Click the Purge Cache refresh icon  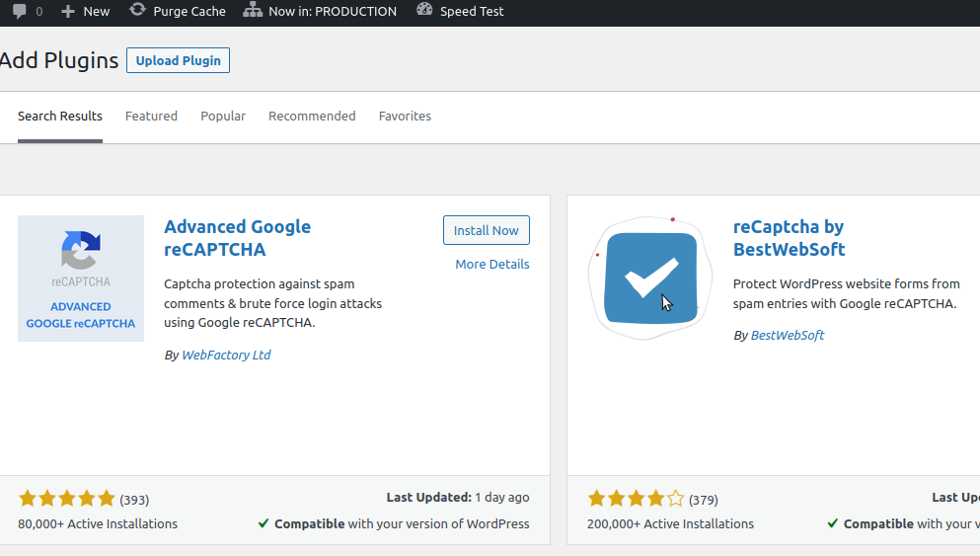[137, 10]
